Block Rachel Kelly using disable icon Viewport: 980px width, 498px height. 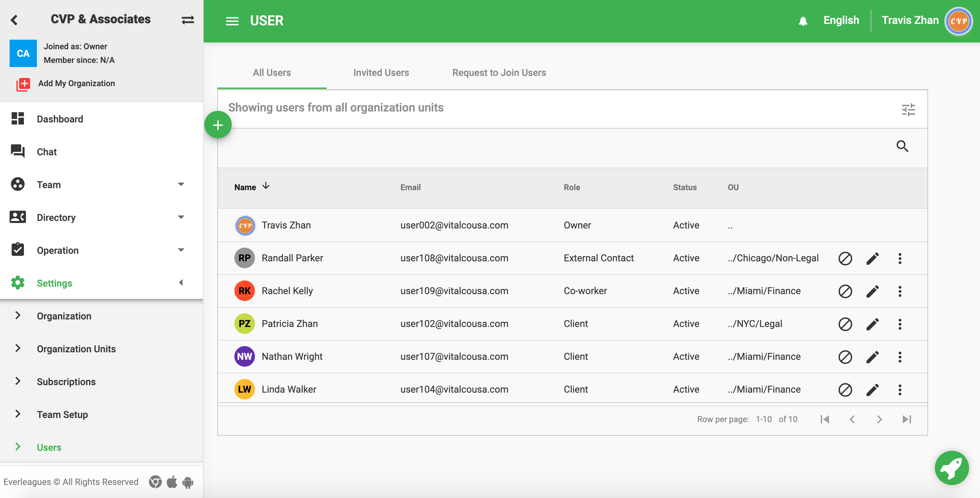point(845,291)
